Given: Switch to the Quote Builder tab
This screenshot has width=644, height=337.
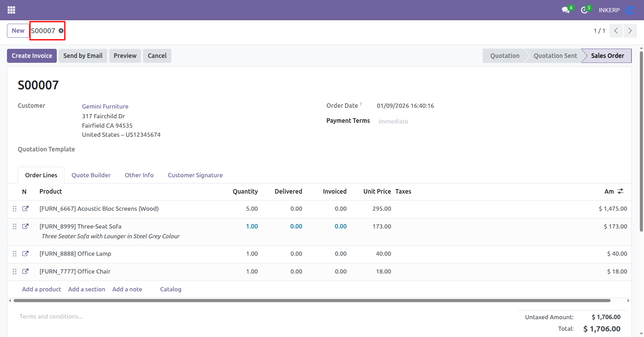Looking at the screenshot, I should coord(91,175).
